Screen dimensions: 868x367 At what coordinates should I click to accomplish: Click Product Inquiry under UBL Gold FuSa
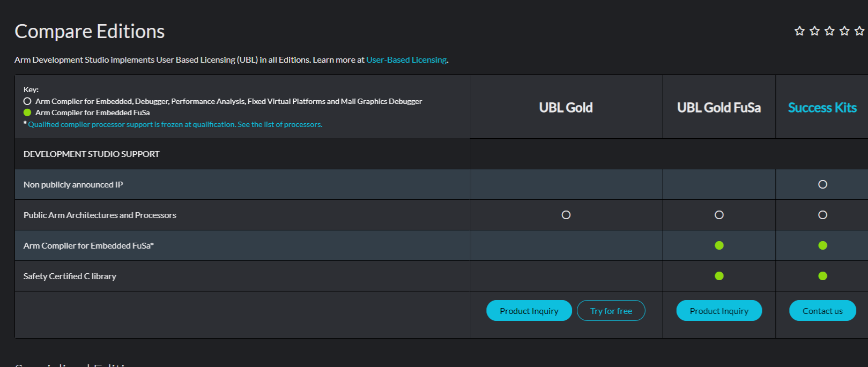click(719, 311)
